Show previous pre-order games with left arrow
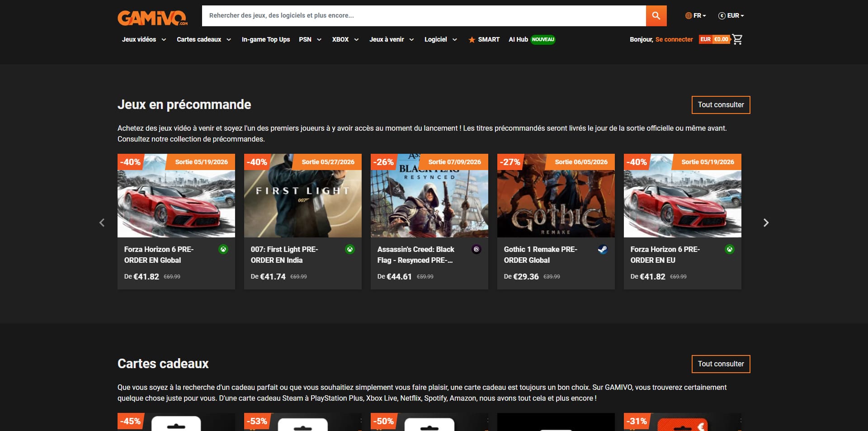 click(102, 223)
